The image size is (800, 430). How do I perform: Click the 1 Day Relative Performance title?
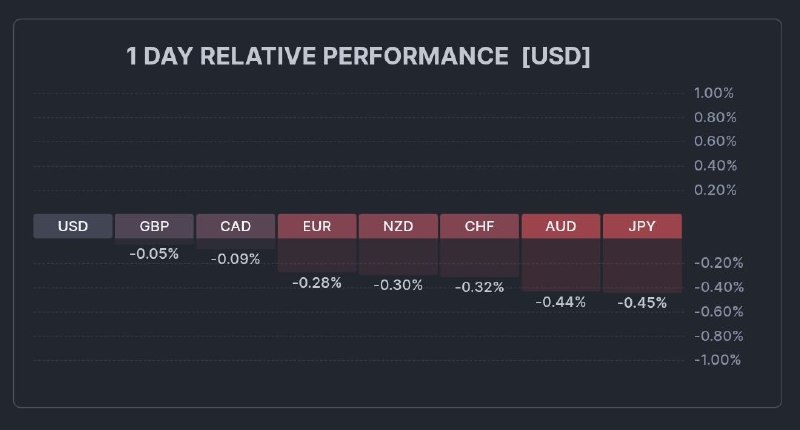(358, 57)
